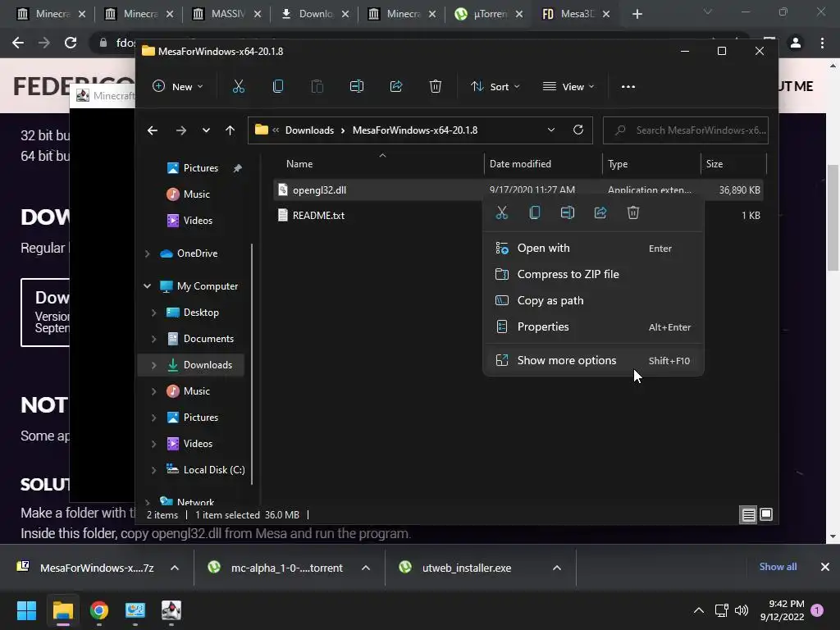Screen dimensions: 840x630
Task: Open the clock and date panel
Action: 782,610
